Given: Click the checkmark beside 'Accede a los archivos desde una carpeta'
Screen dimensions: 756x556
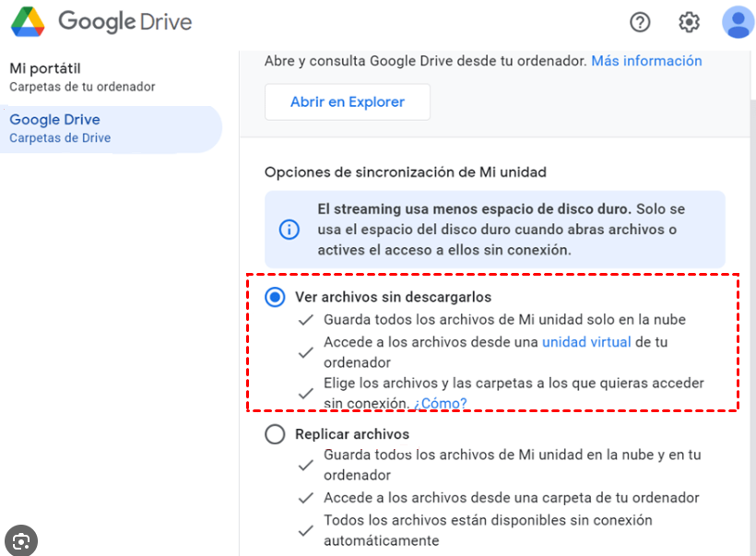Looking at the screenshot, I should pos(304,498).
